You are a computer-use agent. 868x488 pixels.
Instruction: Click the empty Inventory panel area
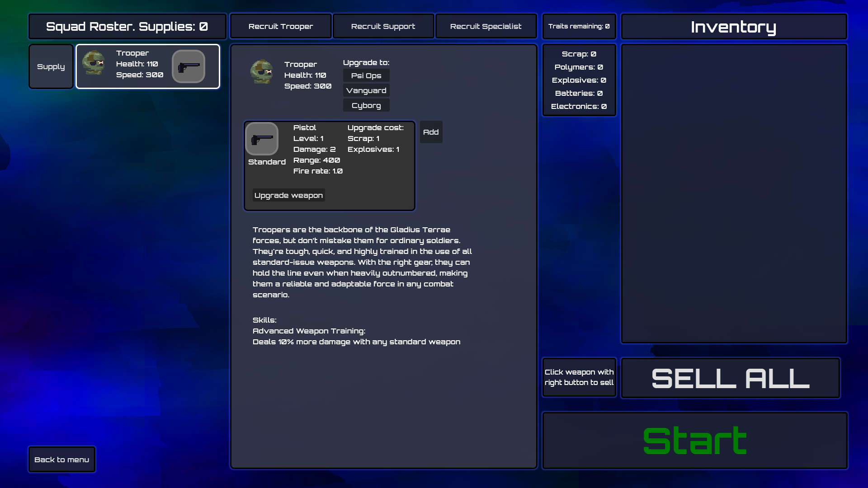click(x=734, y=193)
